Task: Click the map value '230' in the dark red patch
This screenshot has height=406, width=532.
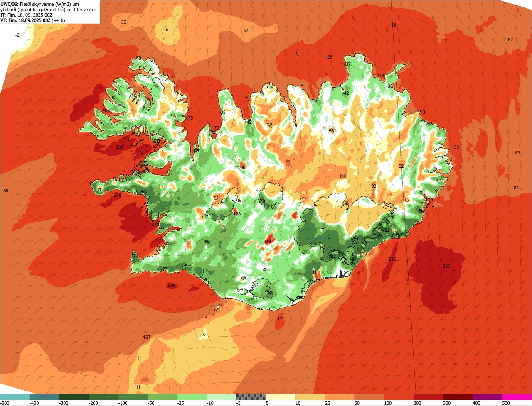Action: pos(446,266)
